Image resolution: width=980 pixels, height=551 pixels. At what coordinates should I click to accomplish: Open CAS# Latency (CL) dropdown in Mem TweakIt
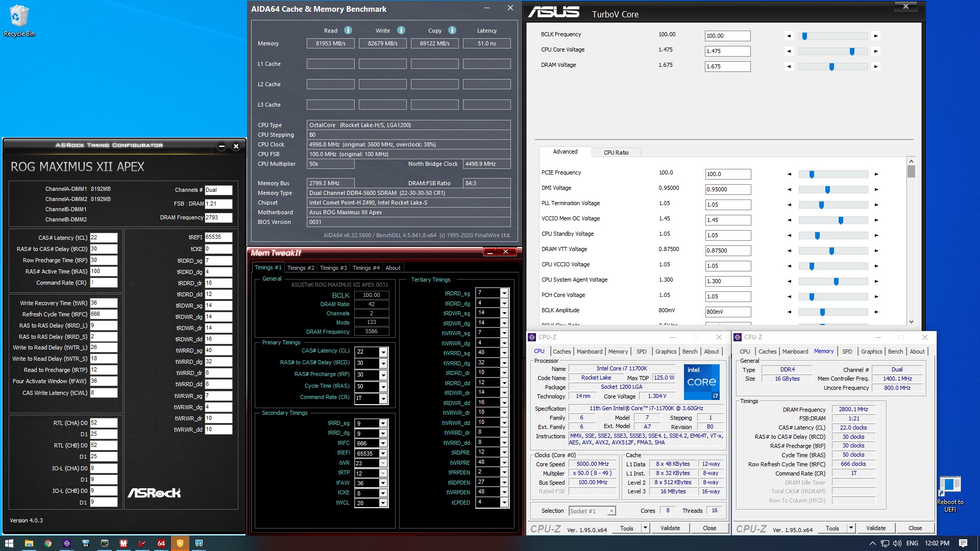pos(383,352)
